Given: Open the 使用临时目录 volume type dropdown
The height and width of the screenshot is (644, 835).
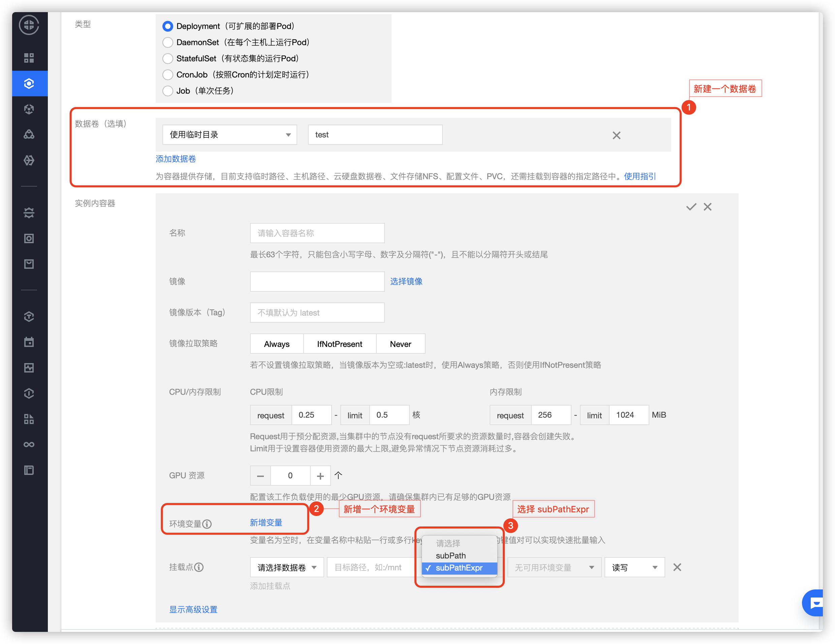Looking at the screenshot, I should click(x=229, y=134).
